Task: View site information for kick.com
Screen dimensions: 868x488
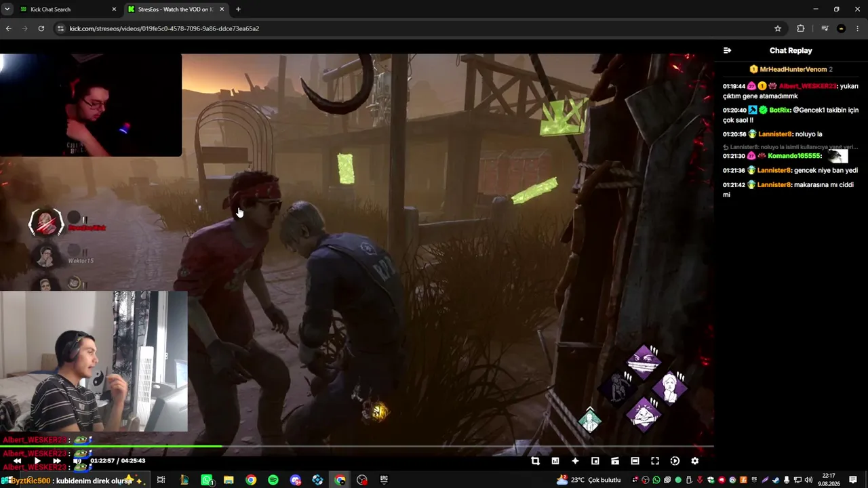Action: click(60, 28)
